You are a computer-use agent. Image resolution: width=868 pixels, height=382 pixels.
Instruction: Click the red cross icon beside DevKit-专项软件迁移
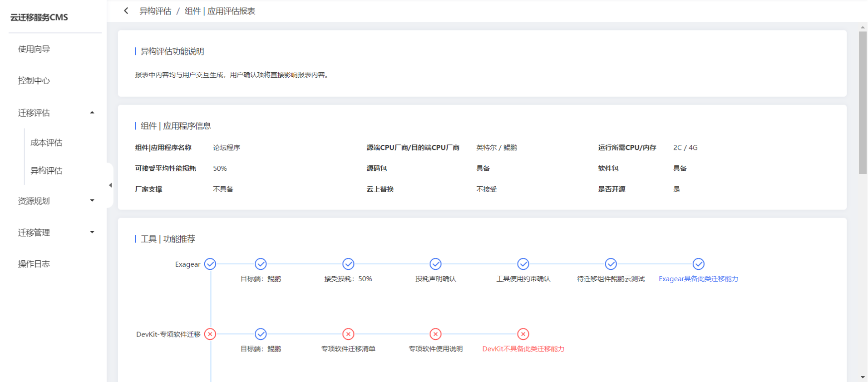(x=210, y=334)
